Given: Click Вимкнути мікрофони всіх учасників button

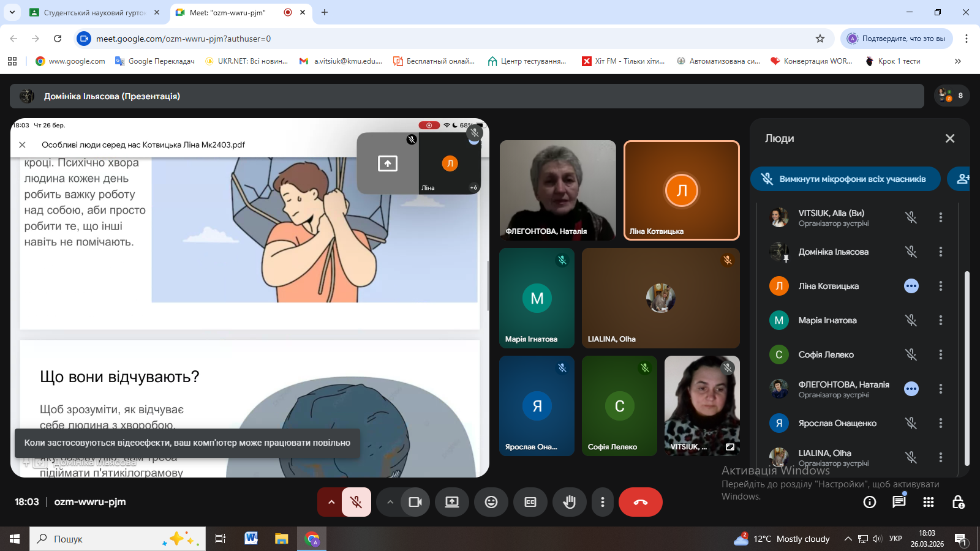Looking at the screenshot, I should point(845,179).
